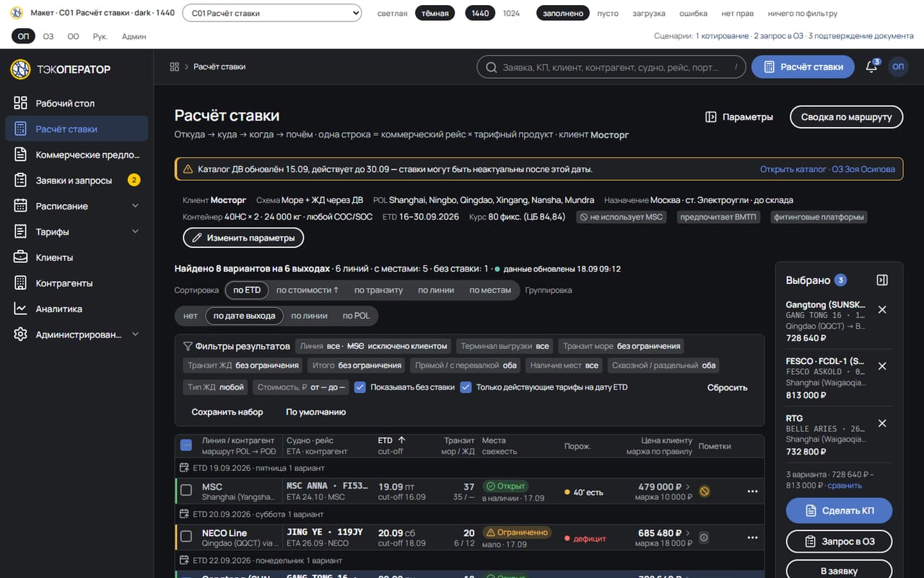
Task: Click Сделать КП button
Action: click(x=839, y=510)
